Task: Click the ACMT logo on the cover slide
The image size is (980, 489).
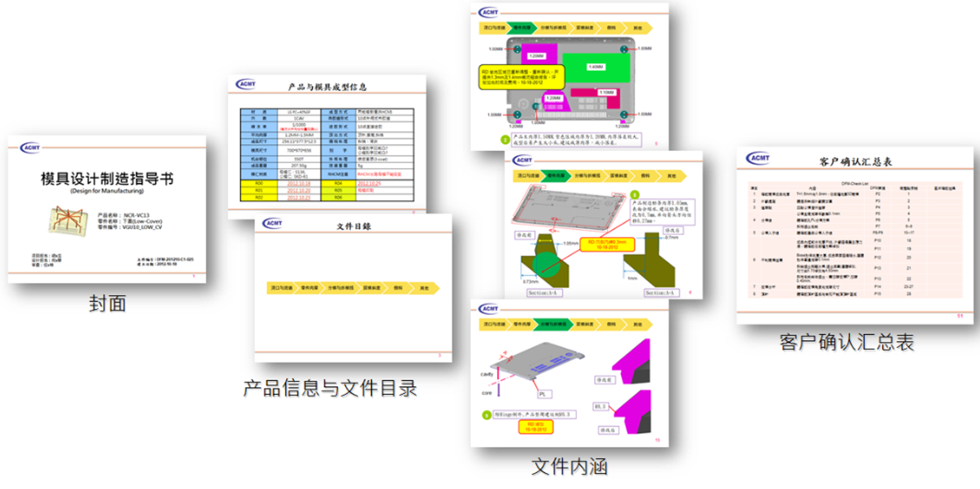Action: [30, 148]
